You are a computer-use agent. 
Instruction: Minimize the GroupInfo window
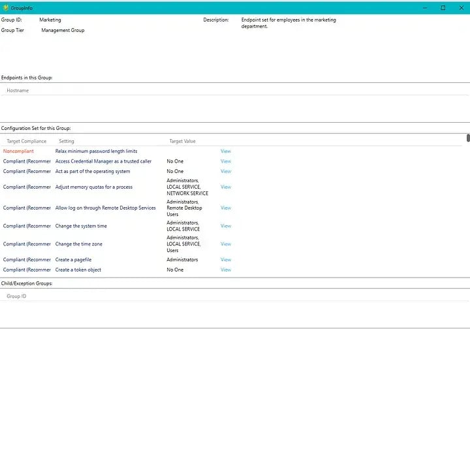click(425, 7)
